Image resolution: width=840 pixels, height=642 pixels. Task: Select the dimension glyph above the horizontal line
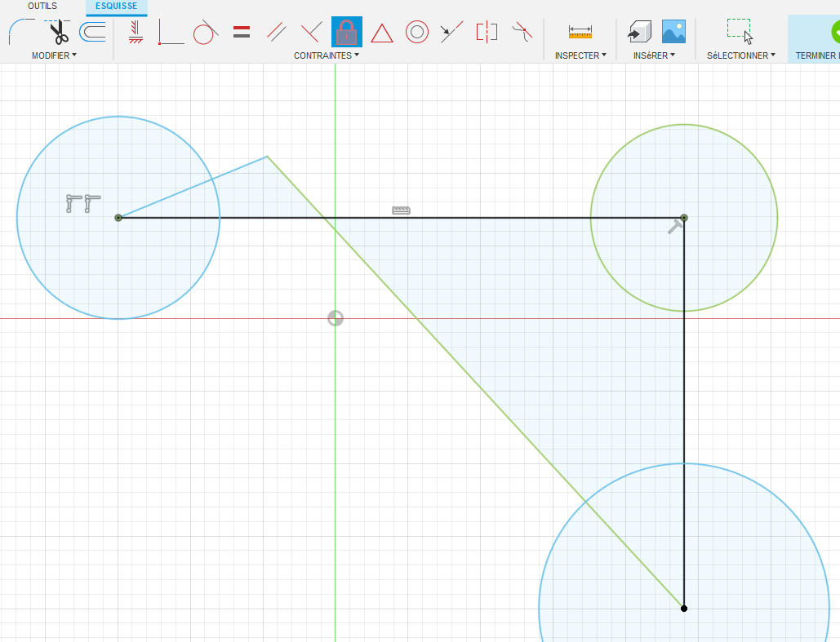coord(402,210)
